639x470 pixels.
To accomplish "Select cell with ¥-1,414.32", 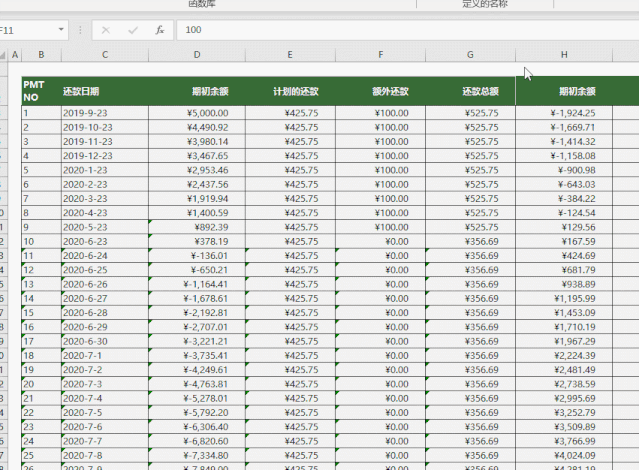I will [564, 141].
